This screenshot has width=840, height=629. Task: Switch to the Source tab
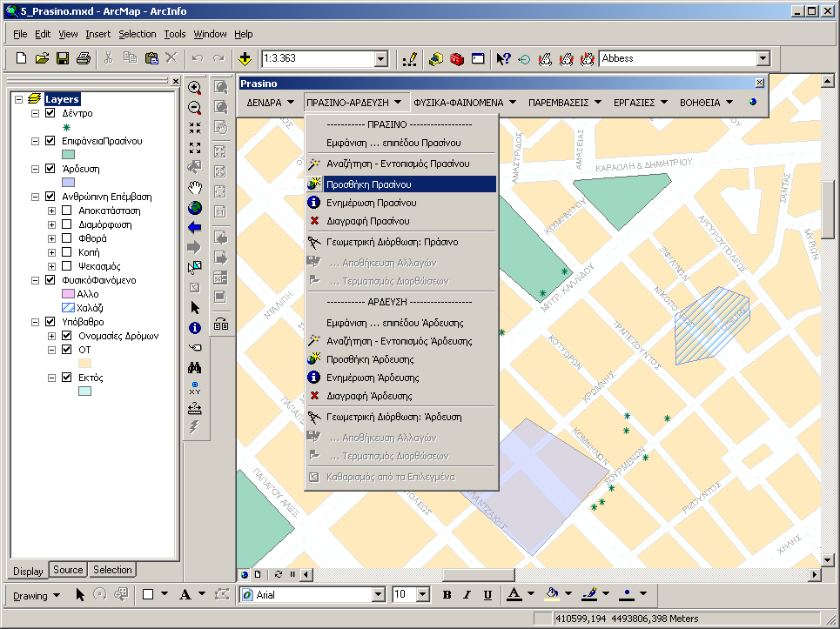(68, 570)
